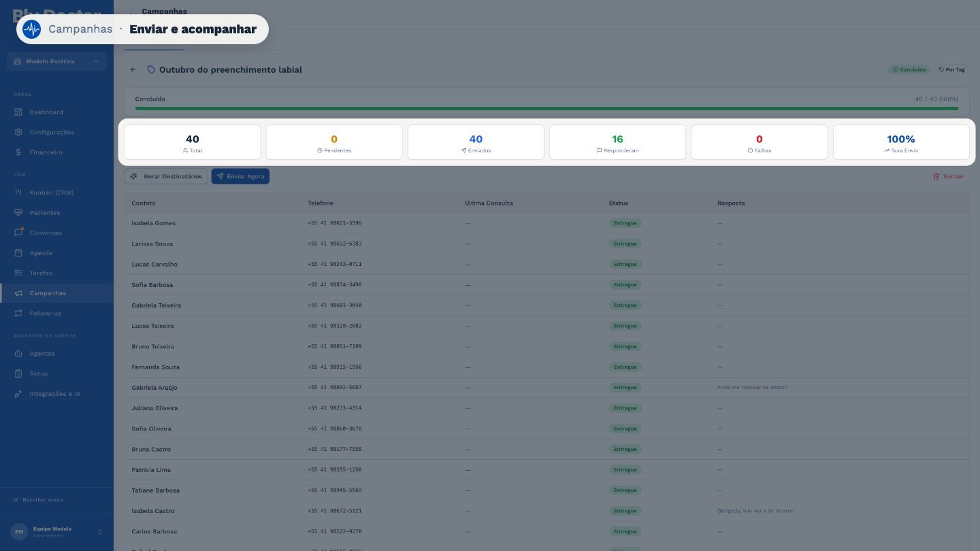This screenshot has width=980, height=551.
Task: Open Configurações in the sidebar
Action: click(56, 132)
